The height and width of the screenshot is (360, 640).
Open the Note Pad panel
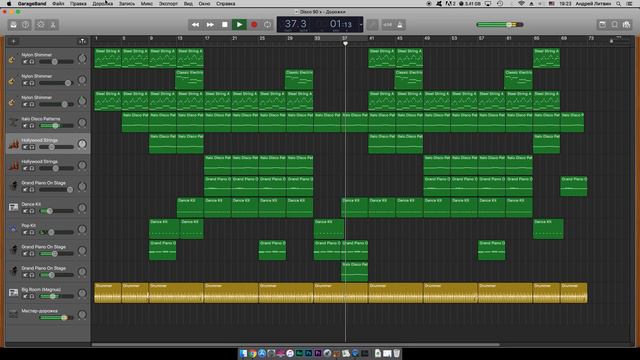[602, 25]
